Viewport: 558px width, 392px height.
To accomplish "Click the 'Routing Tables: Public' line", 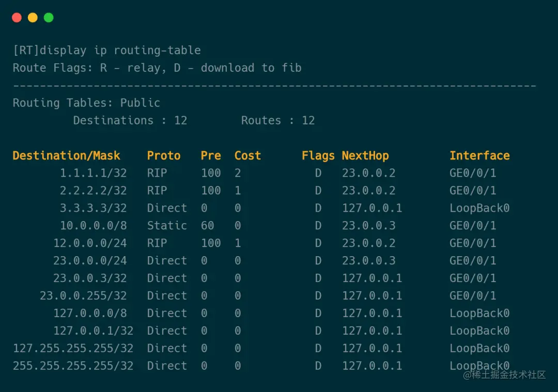I will pyautogui.click(x=86, y=103).
